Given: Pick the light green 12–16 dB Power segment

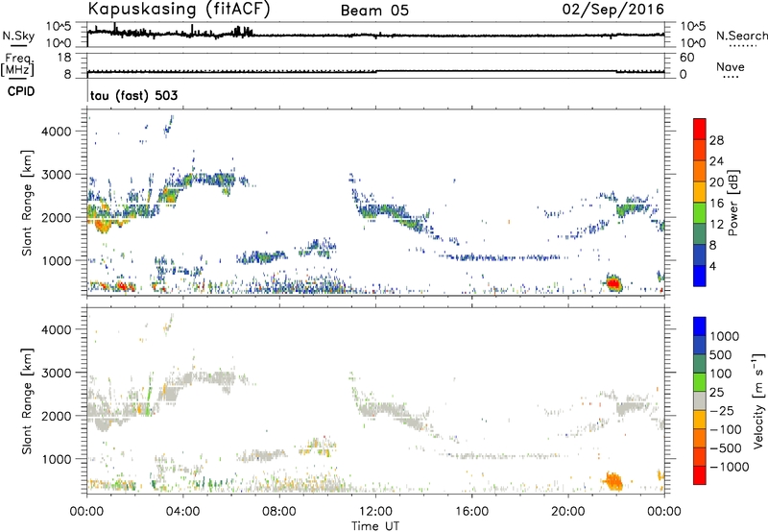Looking at the screenshot, I should [700, 212].
